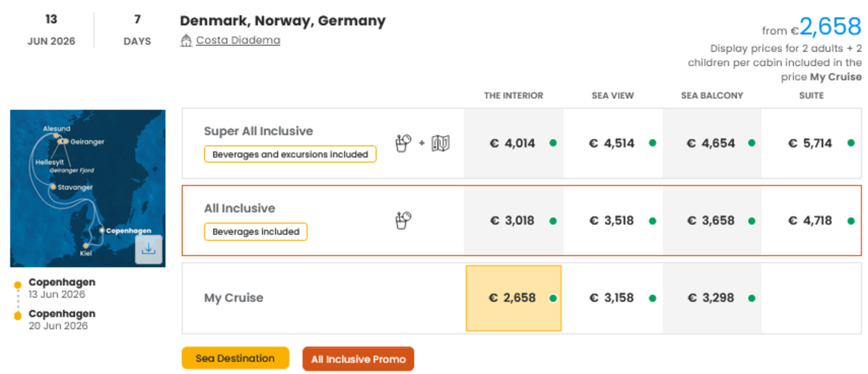Click the green dot beside € 3,298
868x374 pixels.
pos(751,298)
